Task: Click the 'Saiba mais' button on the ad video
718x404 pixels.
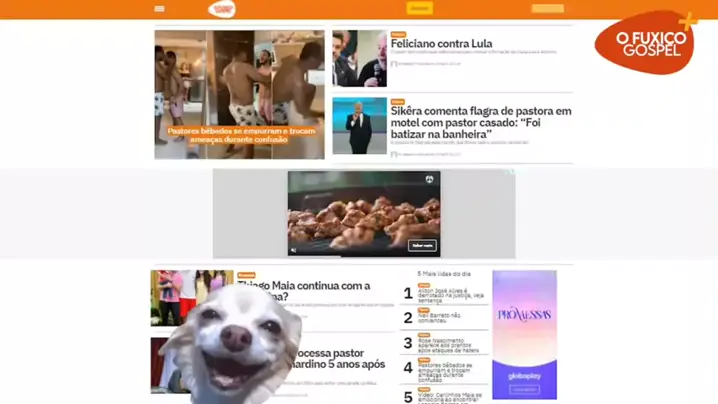Action: tap(422, 245)
